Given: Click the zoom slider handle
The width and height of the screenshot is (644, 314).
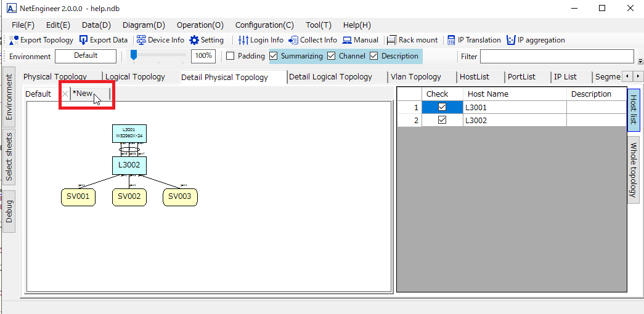Looking at the screenshot, I should (134, 55).
